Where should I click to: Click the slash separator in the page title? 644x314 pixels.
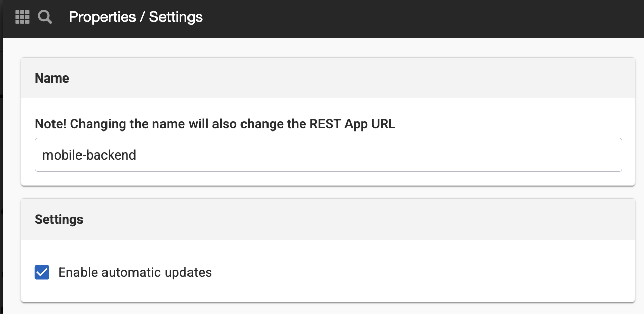coord(143,17)
